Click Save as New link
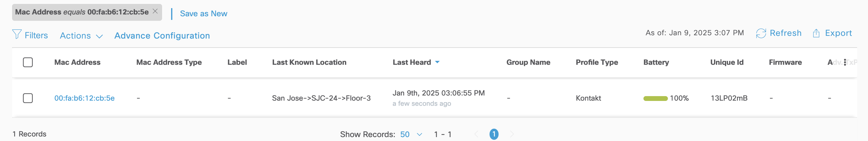This screenshot has width=868, height=141. (x=203, y=14)
